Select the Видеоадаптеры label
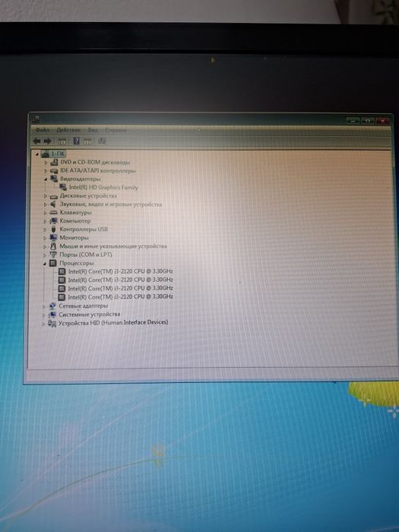This screenshot has width=399, height=532. coord(80,179)
